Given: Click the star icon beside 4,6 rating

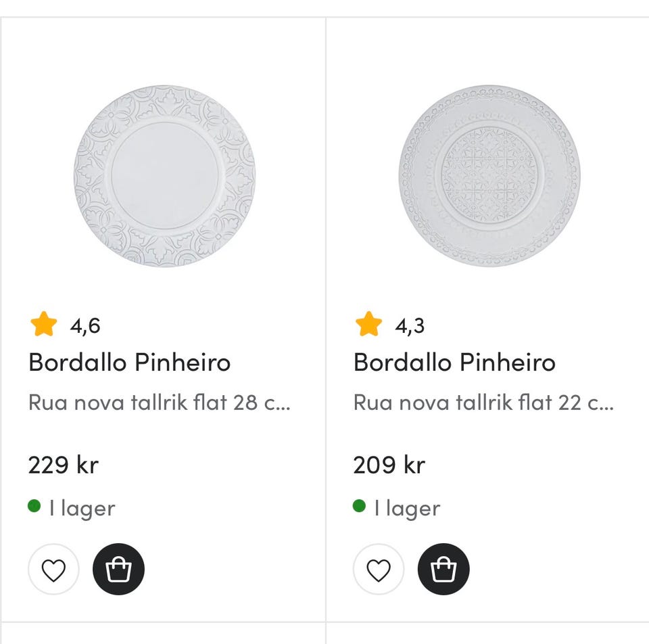Looking at the screenshot, I should [x=44, y=325].
